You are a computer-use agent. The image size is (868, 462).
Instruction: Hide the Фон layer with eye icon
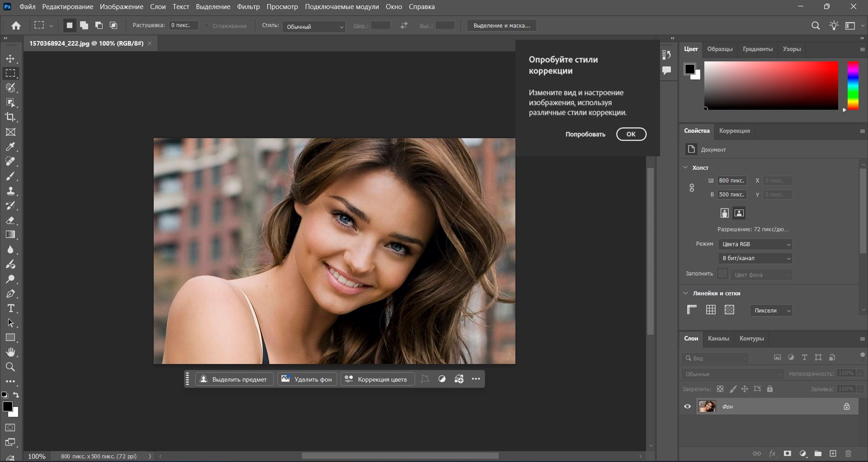(x=687, y=406)
